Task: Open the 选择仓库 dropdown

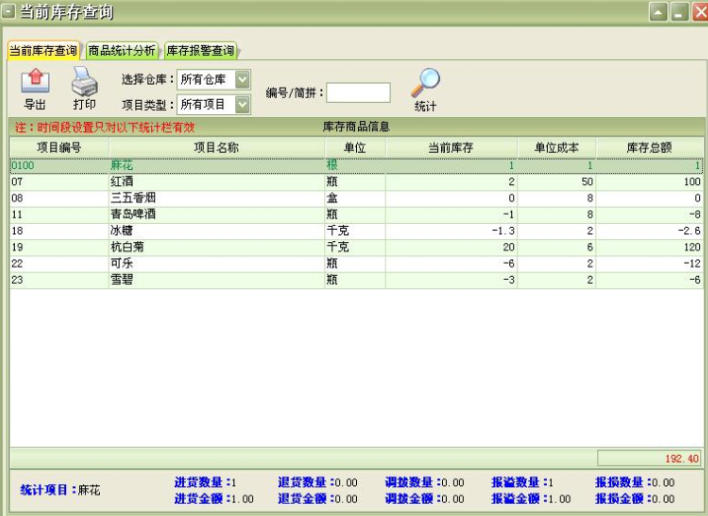Action: tap(242, 80)
